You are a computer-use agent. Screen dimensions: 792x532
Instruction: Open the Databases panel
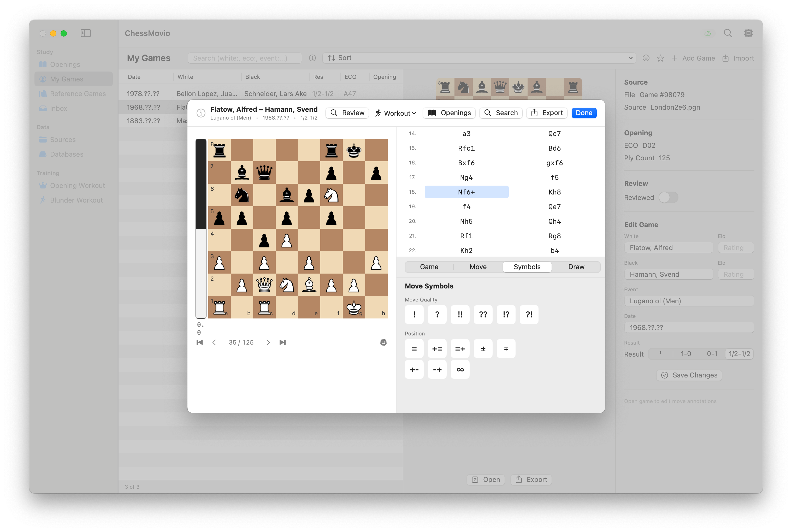[x=67, y=154]
